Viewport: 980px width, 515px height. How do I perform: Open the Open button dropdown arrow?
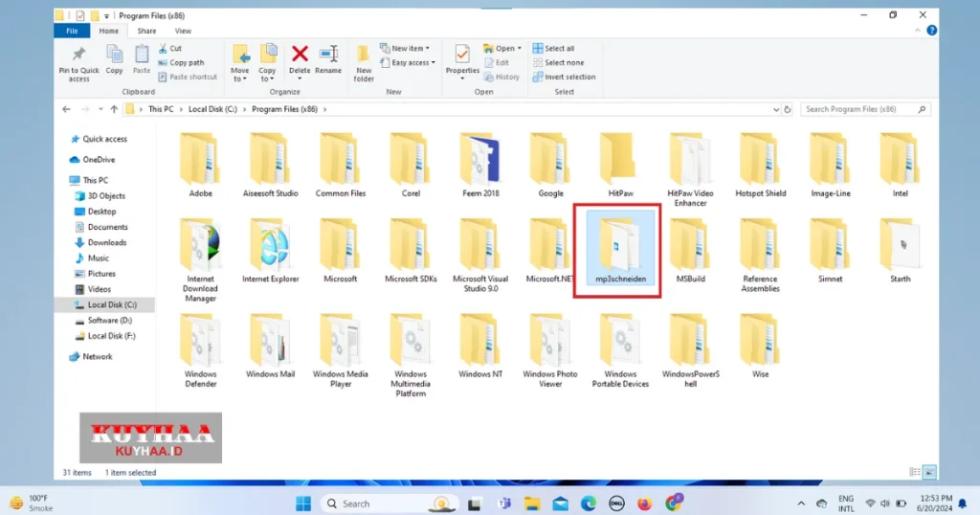(520, 48)
